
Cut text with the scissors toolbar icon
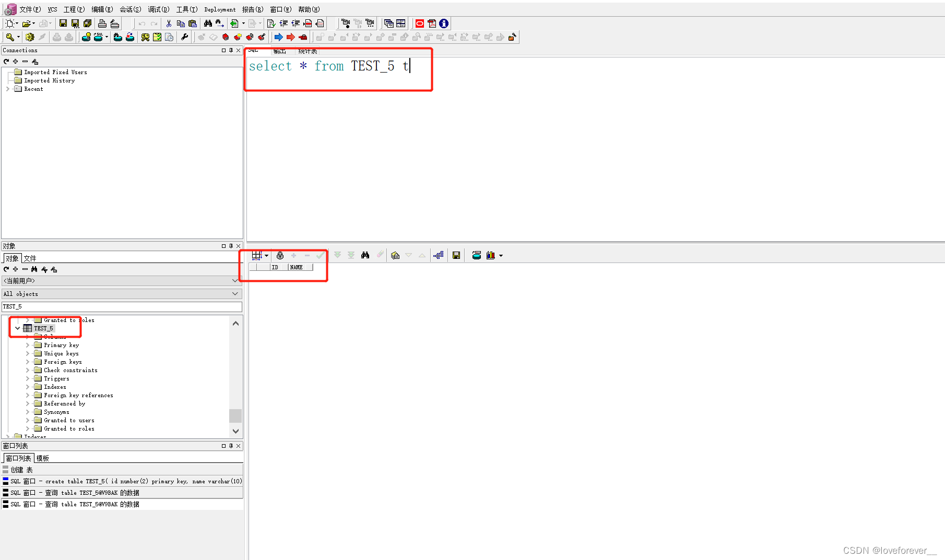click(169, 23)
